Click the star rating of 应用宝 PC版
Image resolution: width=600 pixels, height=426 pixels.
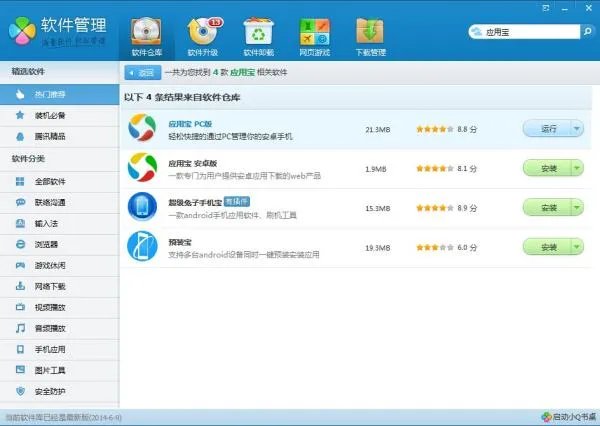click(435, 129)
